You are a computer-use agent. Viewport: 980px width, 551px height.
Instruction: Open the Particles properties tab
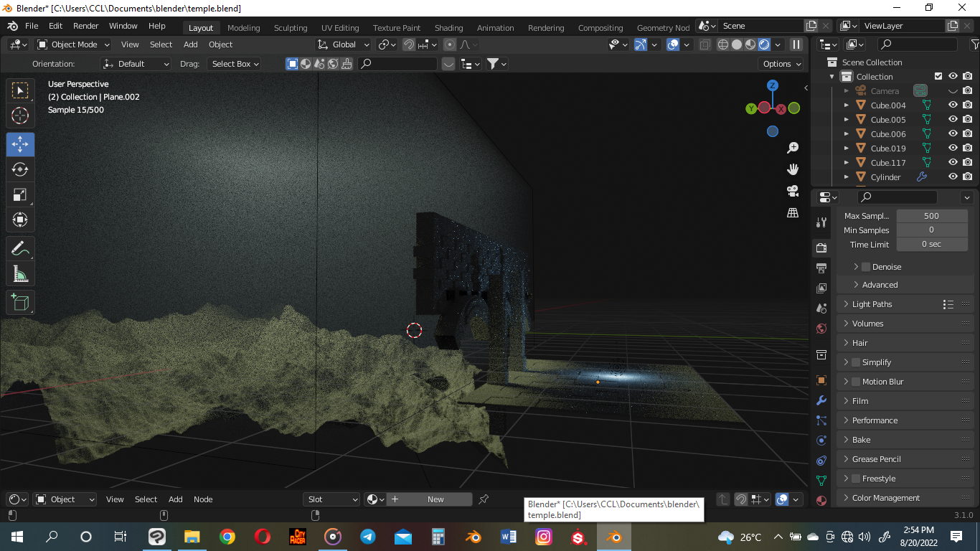point(821,420)
